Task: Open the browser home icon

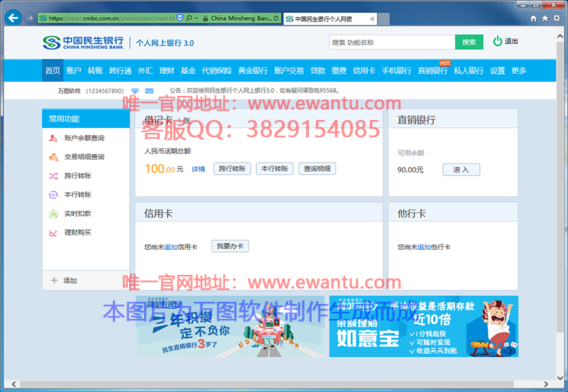Action: click(533, 18)
